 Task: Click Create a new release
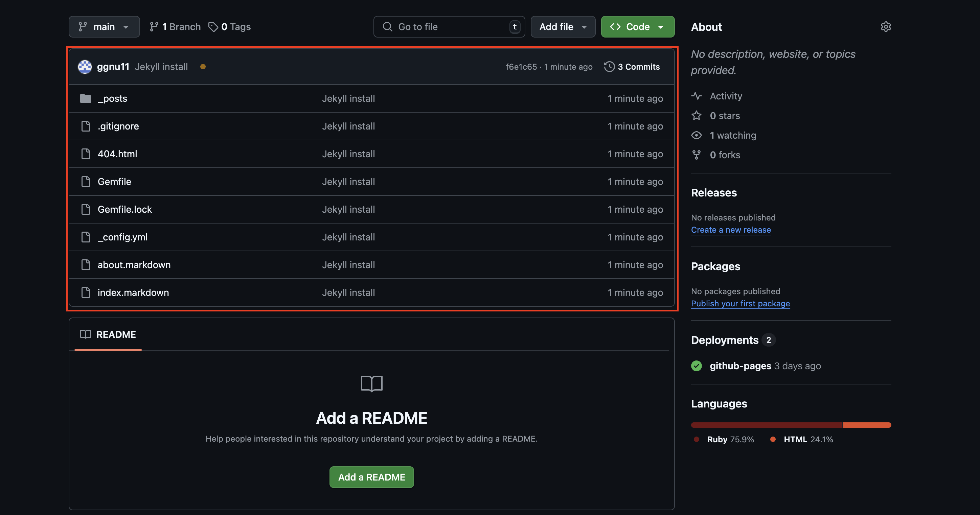[731, 230]
